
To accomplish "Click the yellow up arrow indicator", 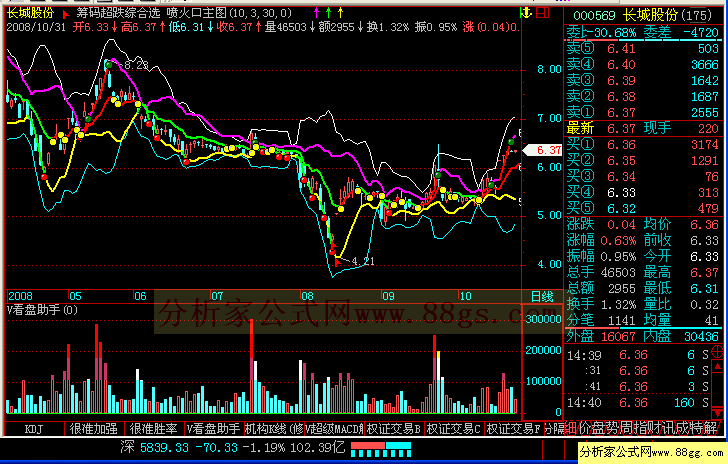I will coord(340,13).
